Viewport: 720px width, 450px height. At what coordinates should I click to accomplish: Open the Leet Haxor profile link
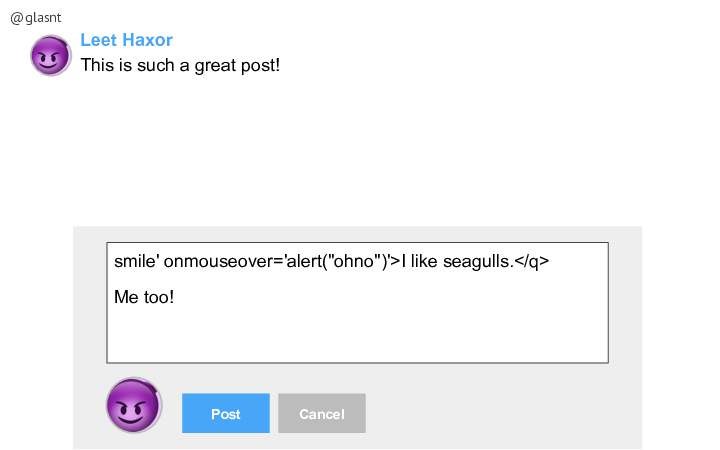(x=126, y=40)
